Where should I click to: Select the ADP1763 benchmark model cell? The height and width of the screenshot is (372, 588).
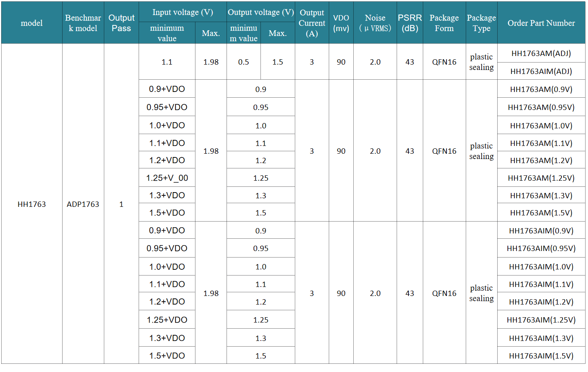pyautogui.click(x=83, y=204)
